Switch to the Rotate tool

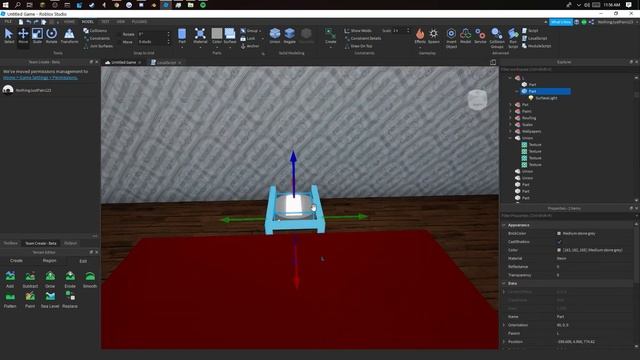pyautogui.click(x=51, y=36)
